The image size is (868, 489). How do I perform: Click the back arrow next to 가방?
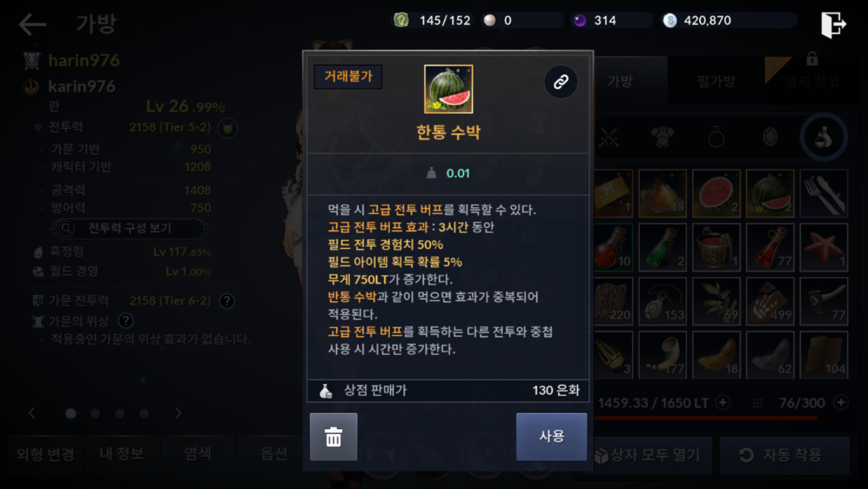click(x=32, y=25)
